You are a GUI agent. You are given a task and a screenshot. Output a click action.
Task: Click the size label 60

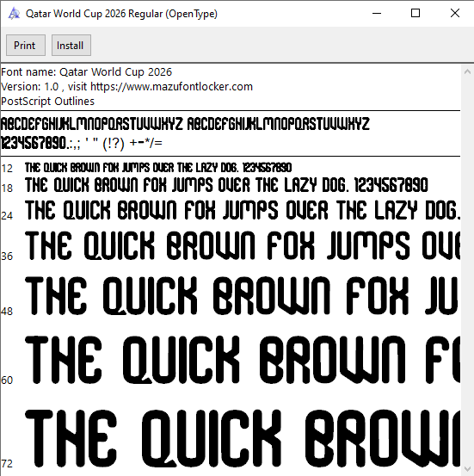click(7, 380)
